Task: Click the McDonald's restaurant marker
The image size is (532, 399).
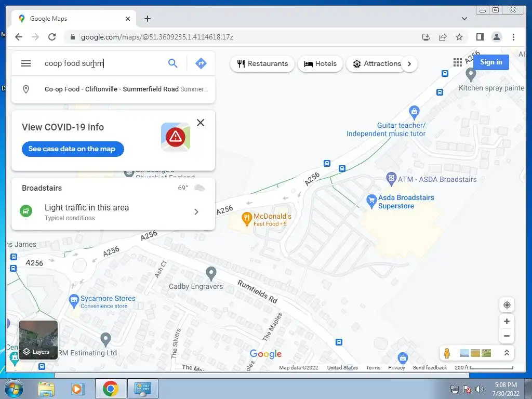Action: [246, 219]
